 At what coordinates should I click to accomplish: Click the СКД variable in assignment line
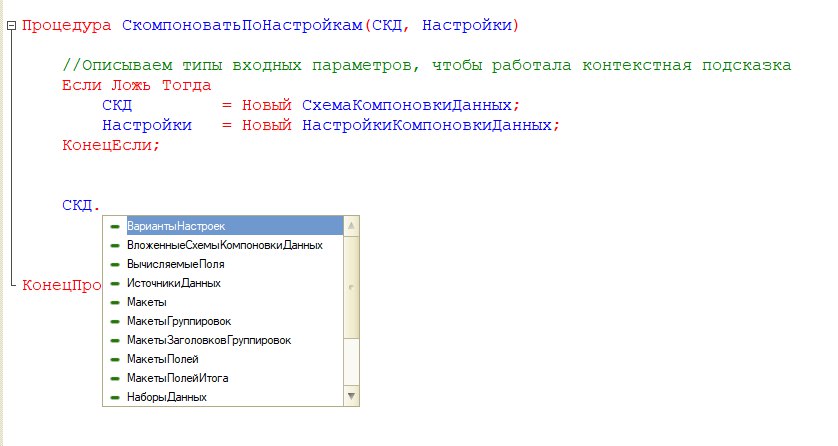pyautogui.click(x=117, y=105)
